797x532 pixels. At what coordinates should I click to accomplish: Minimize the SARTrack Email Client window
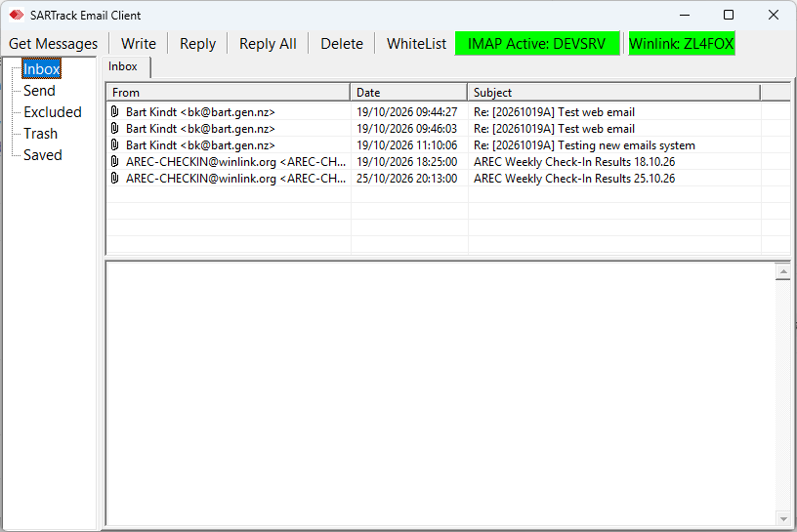[x=685, y=16]
